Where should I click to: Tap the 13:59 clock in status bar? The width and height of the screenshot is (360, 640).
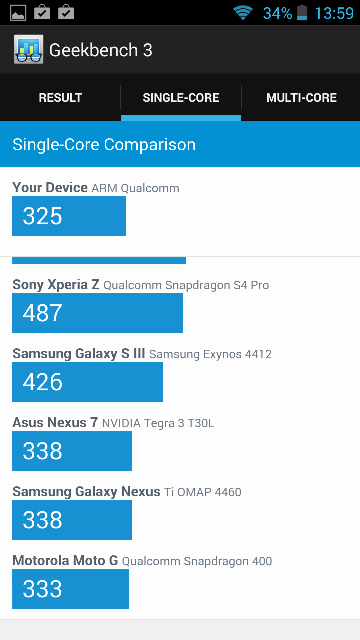coord(334,13)
